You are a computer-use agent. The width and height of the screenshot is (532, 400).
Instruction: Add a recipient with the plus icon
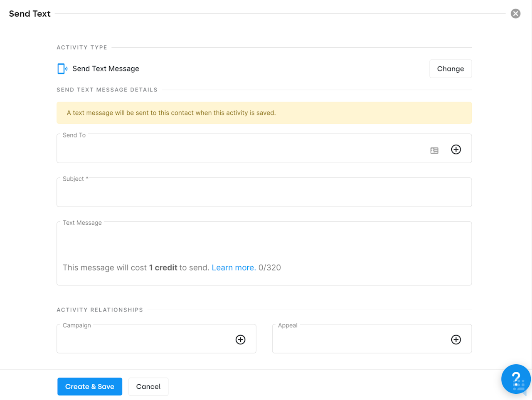(456, 150)
